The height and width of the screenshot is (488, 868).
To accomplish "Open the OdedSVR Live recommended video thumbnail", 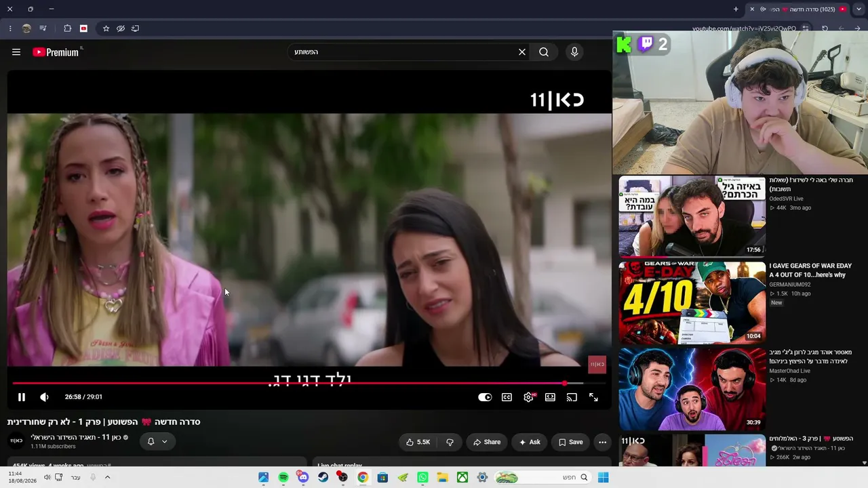I will coord(692,216).
